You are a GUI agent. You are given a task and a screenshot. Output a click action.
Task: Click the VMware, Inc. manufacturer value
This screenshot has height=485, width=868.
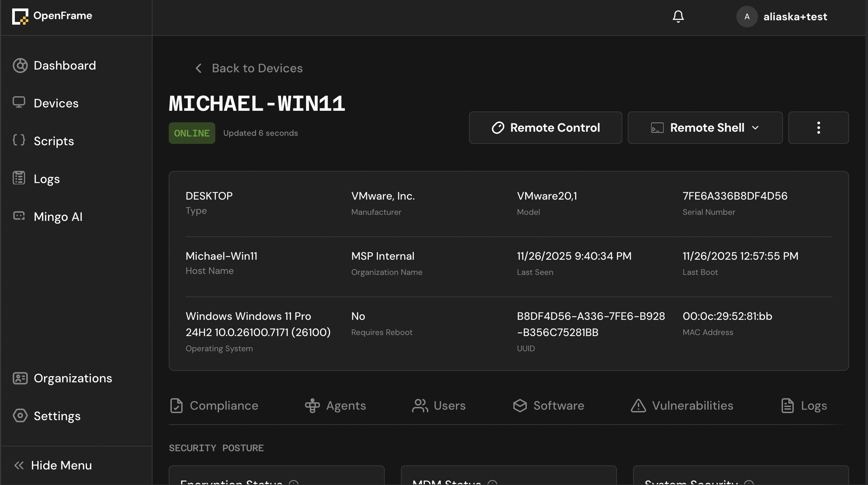click(x=383, y=196)
